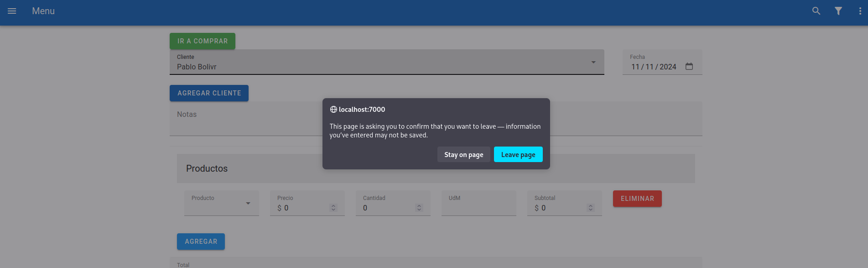Screen dimensions: 868x268
Task: Expand the Cliente dropdown arrow
Action: pyautogui.click(x=593, y=62)
